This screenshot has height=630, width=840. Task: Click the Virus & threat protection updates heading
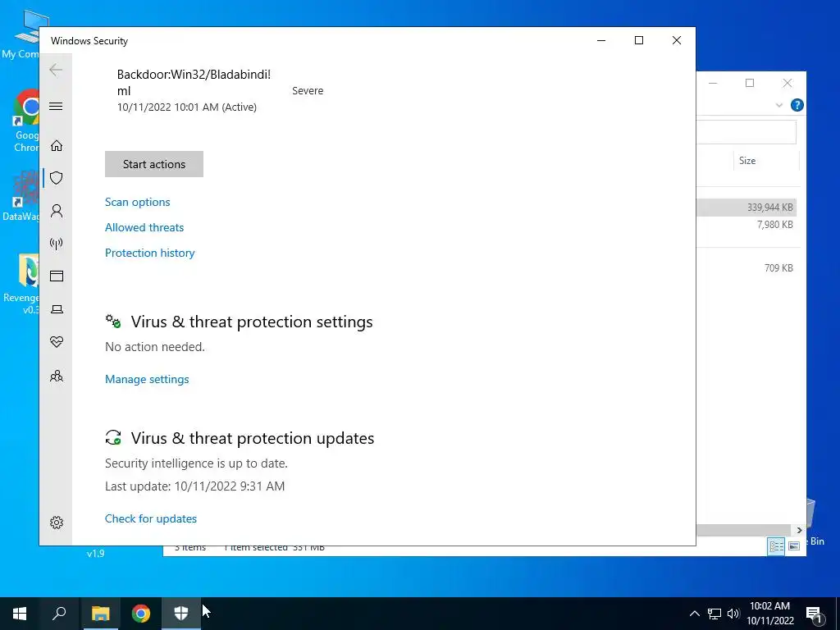[253, 438]
